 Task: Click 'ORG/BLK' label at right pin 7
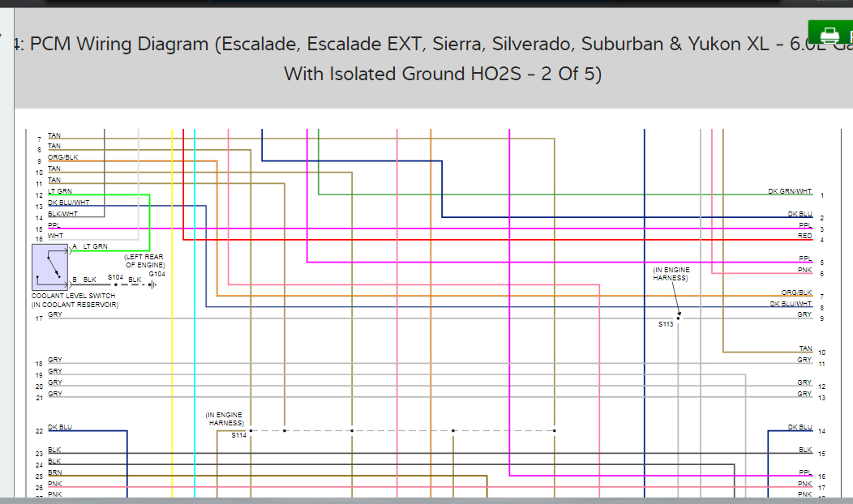pos(797,293)
